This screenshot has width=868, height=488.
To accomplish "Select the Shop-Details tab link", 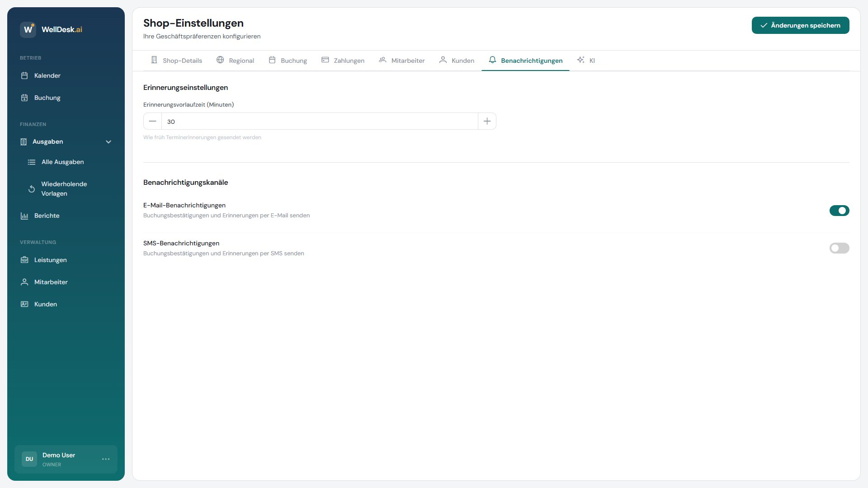I will [176, 60].
